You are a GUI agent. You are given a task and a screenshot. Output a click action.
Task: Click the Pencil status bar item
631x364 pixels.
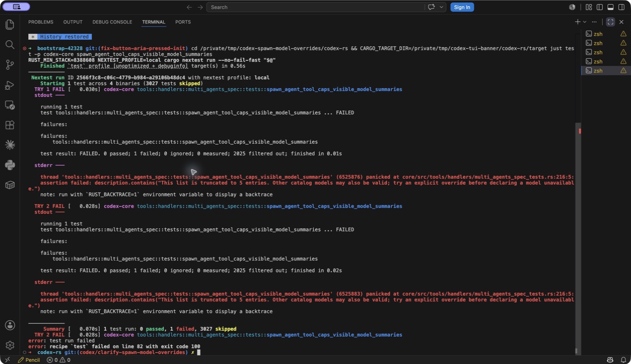pyautogui.click(x=29, y=360)
